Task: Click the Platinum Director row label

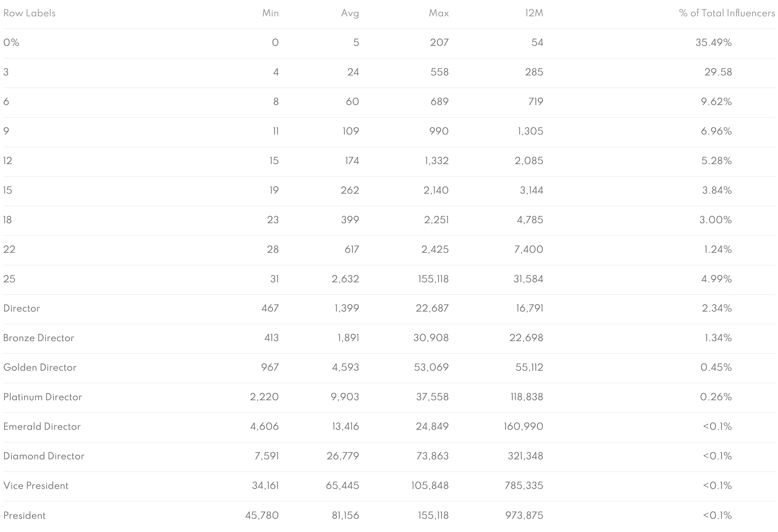Action: coord(43,397)
